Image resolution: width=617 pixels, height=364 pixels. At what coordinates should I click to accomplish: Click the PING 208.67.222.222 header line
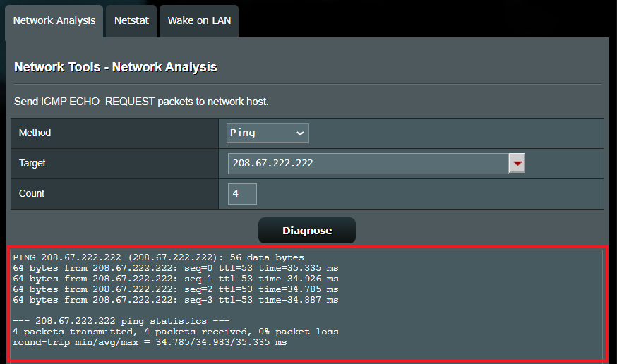coord(158,257)
